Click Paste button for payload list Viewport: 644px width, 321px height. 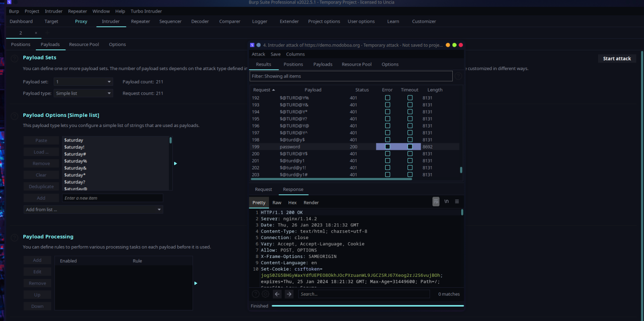click(41, 140)
